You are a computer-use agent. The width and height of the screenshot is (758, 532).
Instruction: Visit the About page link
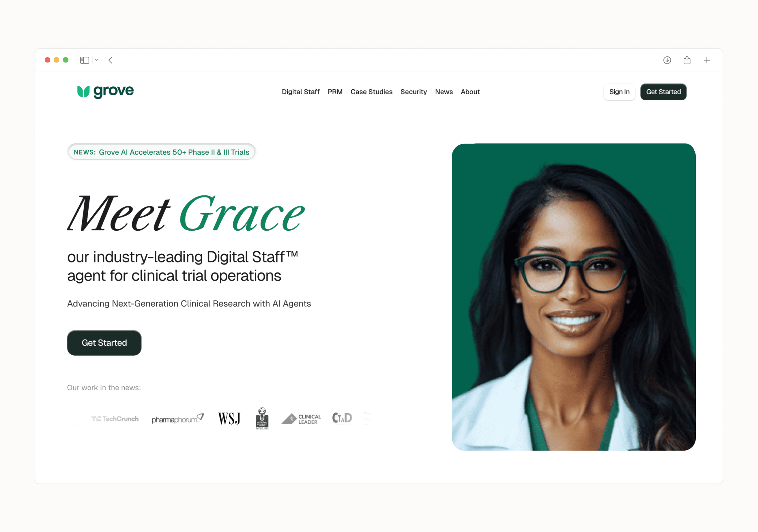click(x=470, y=92)
